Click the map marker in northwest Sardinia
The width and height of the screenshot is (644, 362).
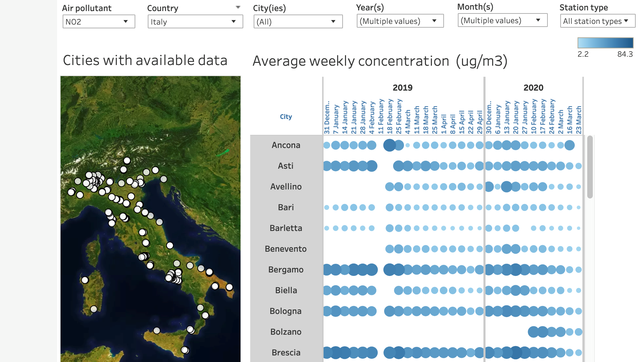[x=85, y=280]
